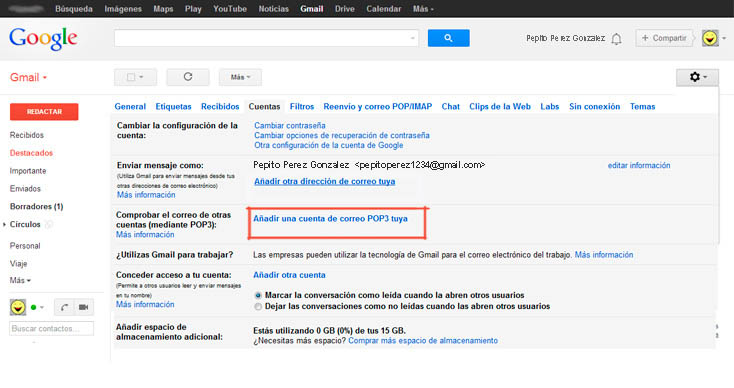This screenshot has width=734, height=388.
Task: Open Imágenes in top navigation bar
Action: (x=123, y=8)
